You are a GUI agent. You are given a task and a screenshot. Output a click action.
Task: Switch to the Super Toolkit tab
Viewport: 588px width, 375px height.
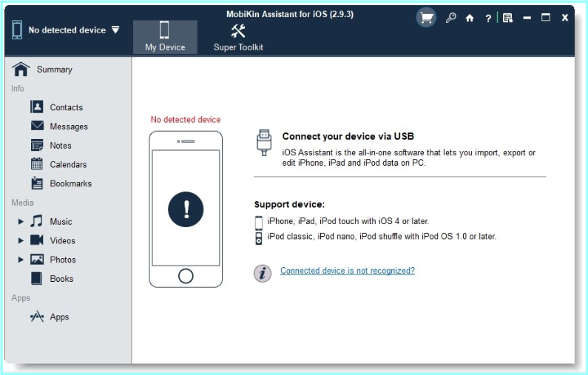pos(238,37)
